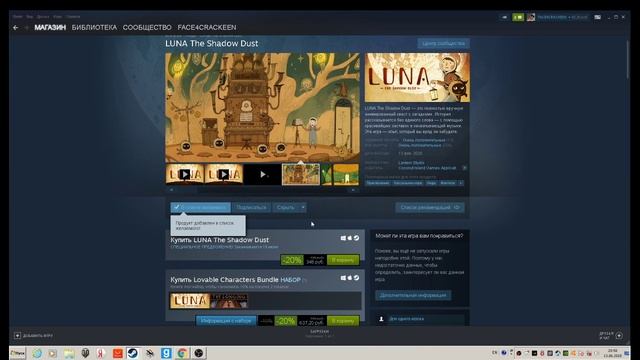The image size is (640, 360).
Task: Click the Steam page vertical scrollbar
Action: 628,60
